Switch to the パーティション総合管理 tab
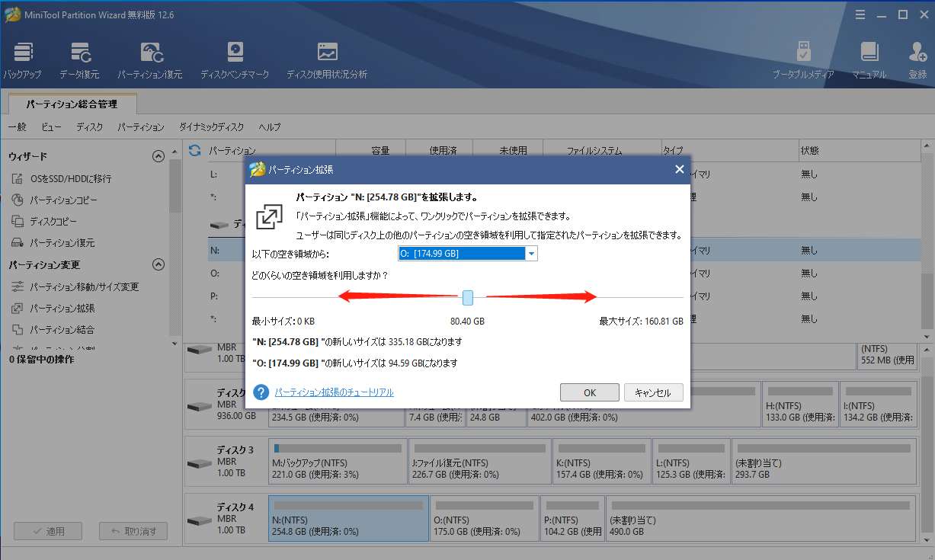The width and height of the screenshot is (935, 560). point(73,103)
